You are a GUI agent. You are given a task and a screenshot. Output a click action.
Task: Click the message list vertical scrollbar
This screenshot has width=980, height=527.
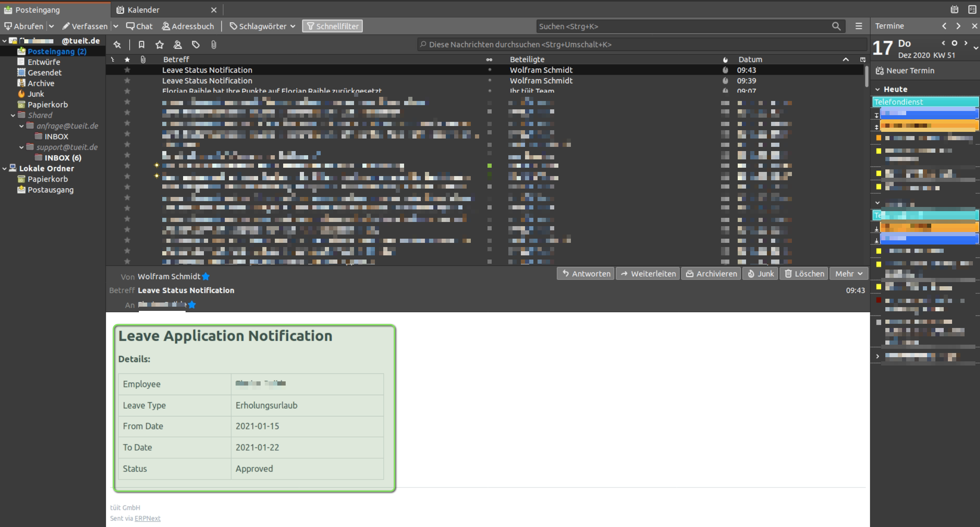coord(867,76)
